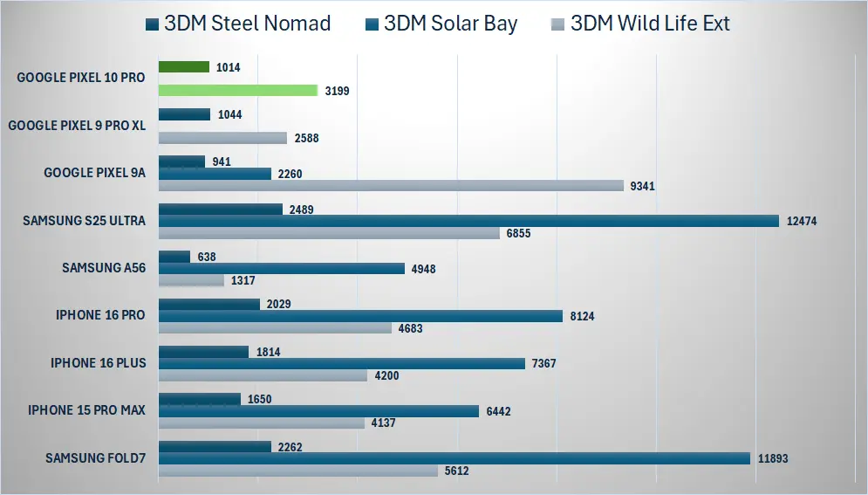Click the data label 941
Viewport: 868px width, 495px height.
(222, 162)
